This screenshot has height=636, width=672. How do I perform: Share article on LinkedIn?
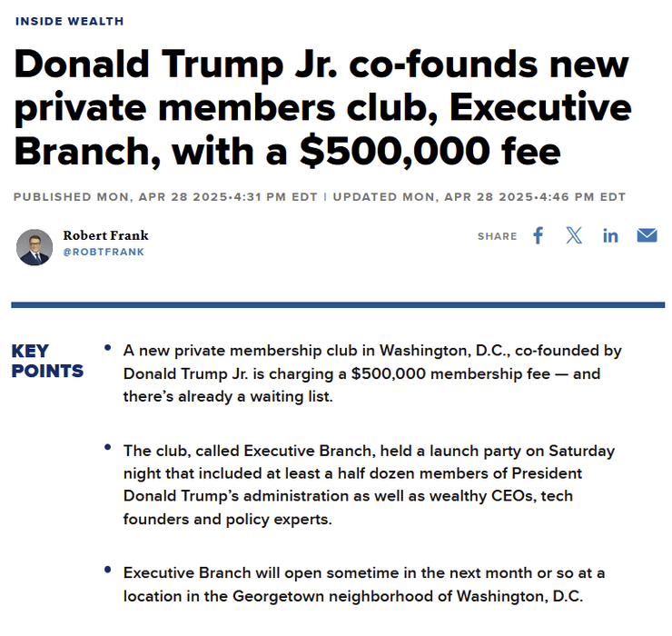610,236
